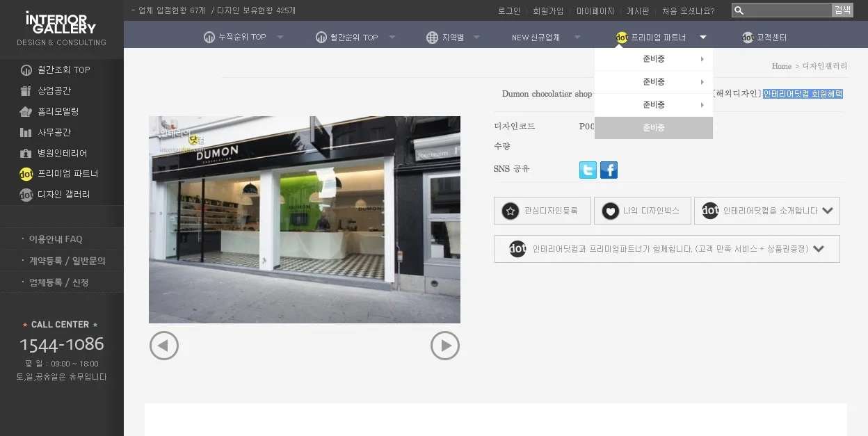Image resolution: width=868 pixels, height=436 pixels.
Task: Open the 지역별 menu label
Action: tap(453, 38)
